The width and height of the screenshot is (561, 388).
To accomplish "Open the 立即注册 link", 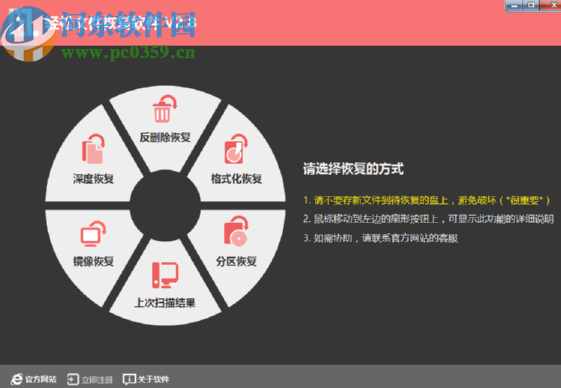I will click(97, 379).
